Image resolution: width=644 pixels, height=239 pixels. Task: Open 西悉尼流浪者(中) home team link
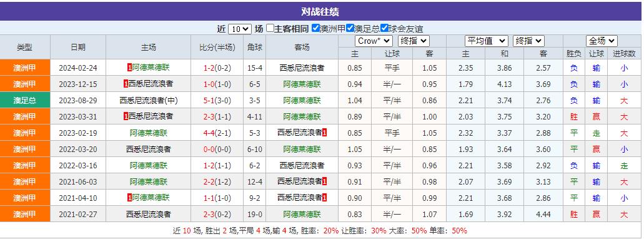pos(149,100)
